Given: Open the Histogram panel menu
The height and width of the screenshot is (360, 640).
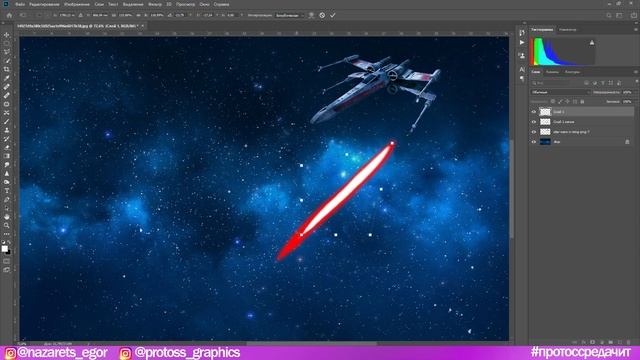Looking at the screenshot, I should point(636,29).
